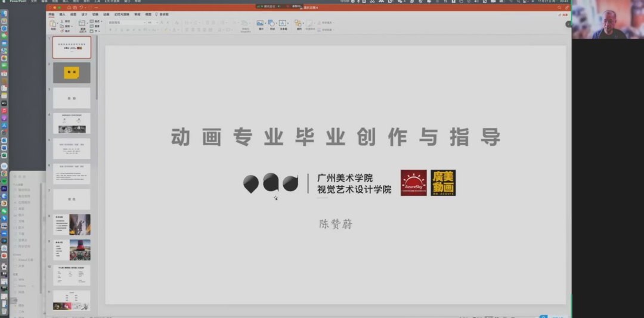Open the 幻灯片放映 (Slide Show) tab
Image resolution: width=644 pixels, height=318 pixels.
[x=122, y=14]
